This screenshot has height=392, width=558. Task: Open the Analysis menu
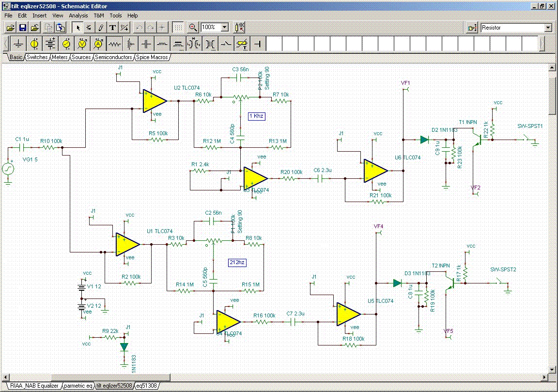point(78,16)
